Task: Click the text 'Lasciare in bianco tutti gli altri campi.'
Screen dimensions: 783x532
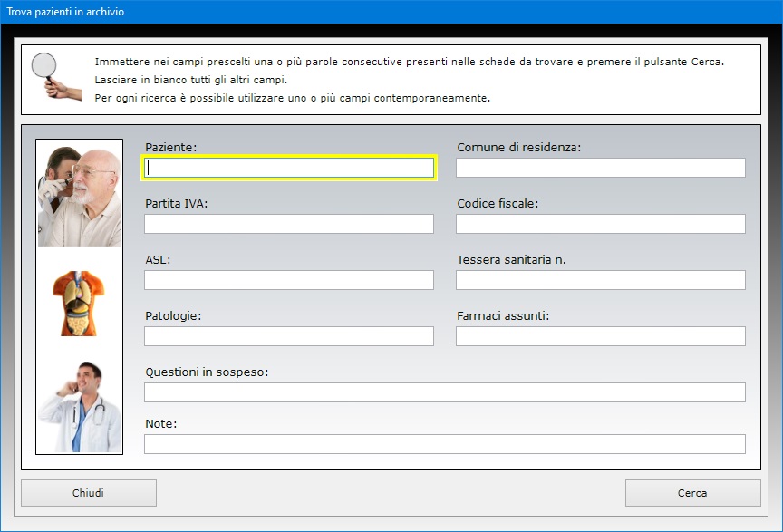Action: pos(191,80)
